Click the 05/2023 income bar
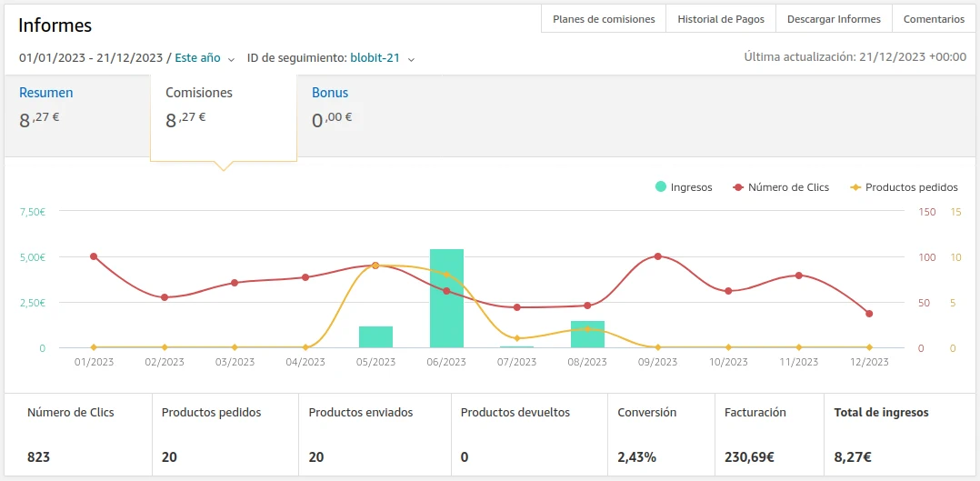Viewport: 980px width, 481px height. pyautogui.click(x=375, y=336)
